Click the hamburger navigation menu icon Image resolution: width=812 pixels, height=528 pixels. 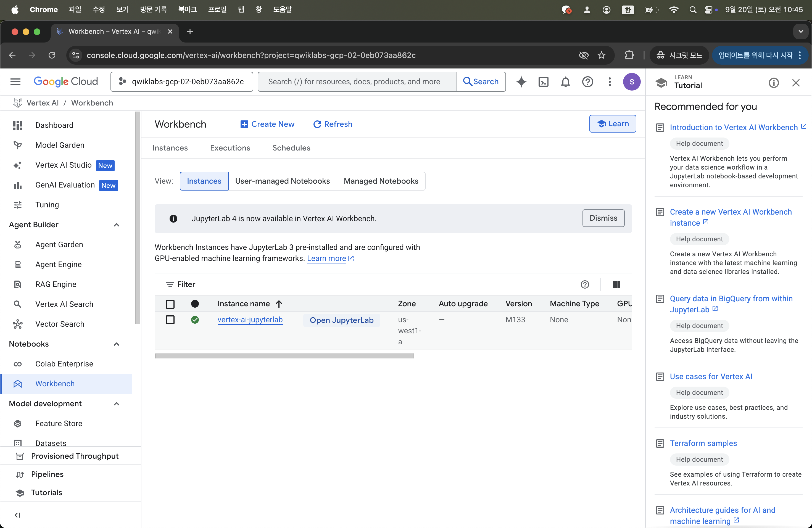[x=15, y=82]
